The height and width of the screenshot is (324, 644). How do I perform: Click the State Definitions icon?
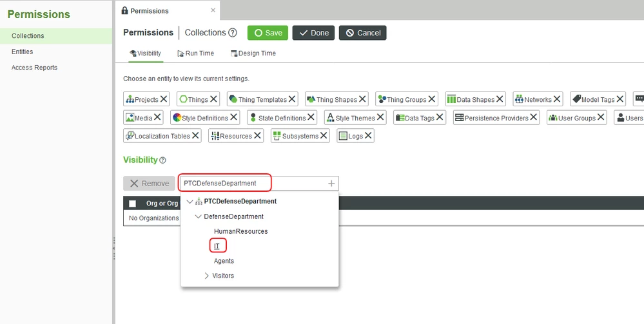(x=253, y=118)
